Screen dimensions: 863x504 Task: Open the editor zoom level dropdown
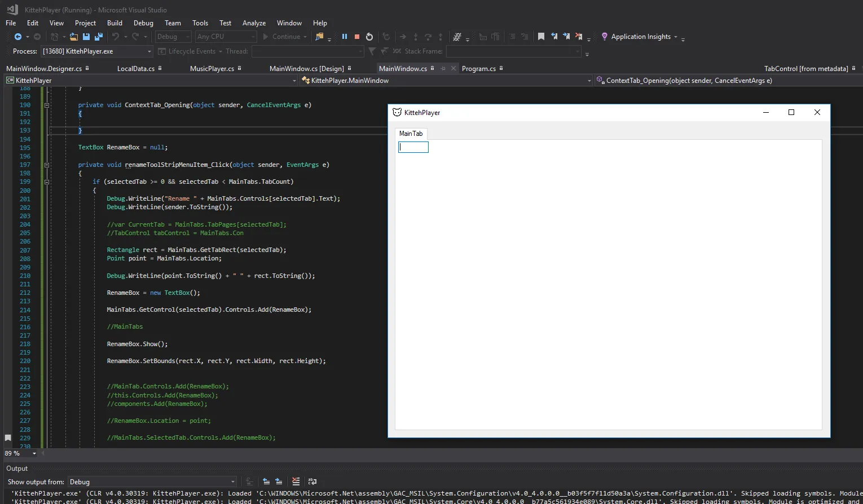pyautogui.click(x=34, y=453)
